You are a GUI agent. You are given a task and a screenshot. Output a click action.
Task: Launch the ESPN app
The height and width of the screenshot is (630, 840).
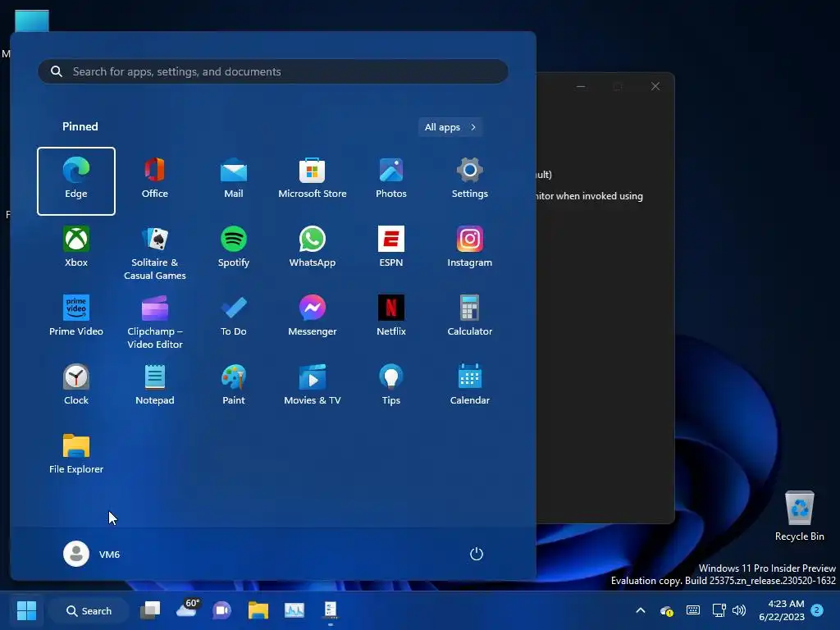(391, 248)
